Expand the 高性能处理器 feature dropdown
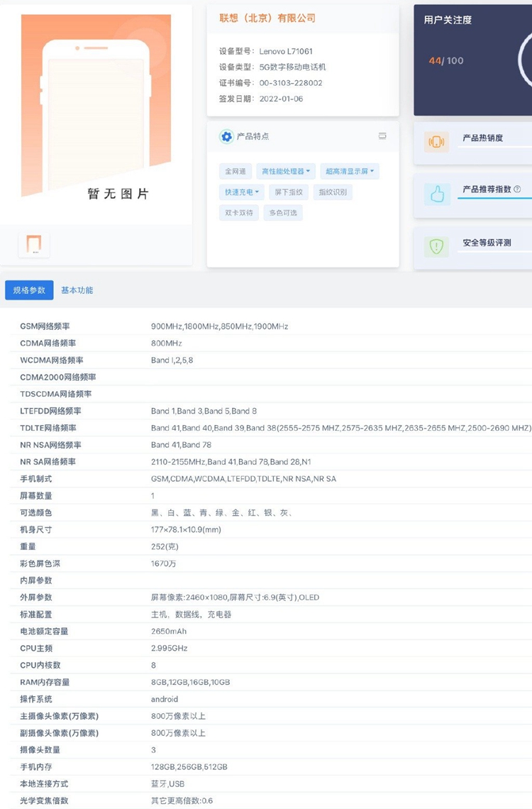 pos(286,171)
